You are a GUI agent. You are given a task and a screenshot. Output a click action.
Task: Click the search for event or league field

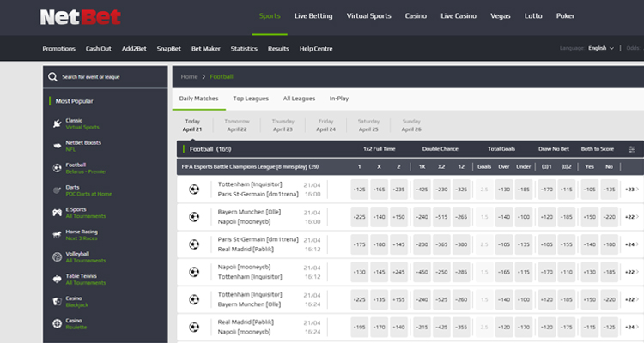(x=105, y=76)
